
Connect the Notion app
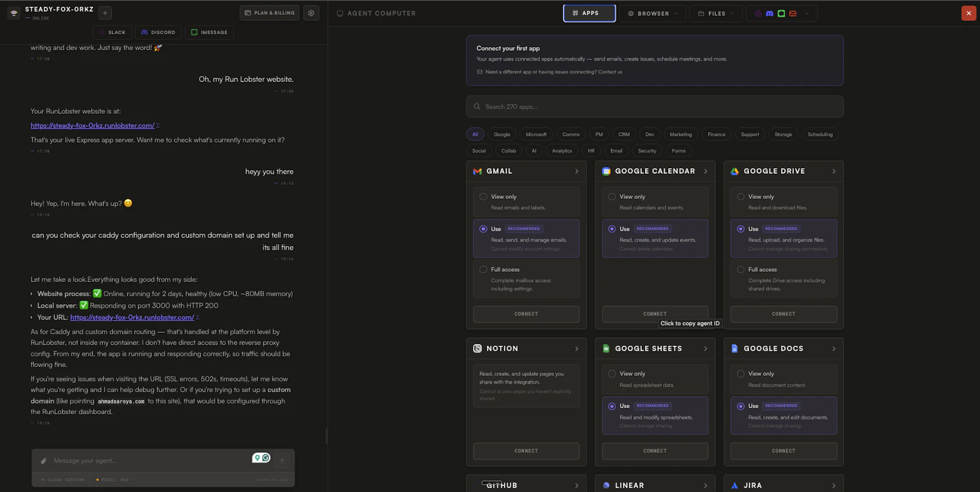click(526, 451)
